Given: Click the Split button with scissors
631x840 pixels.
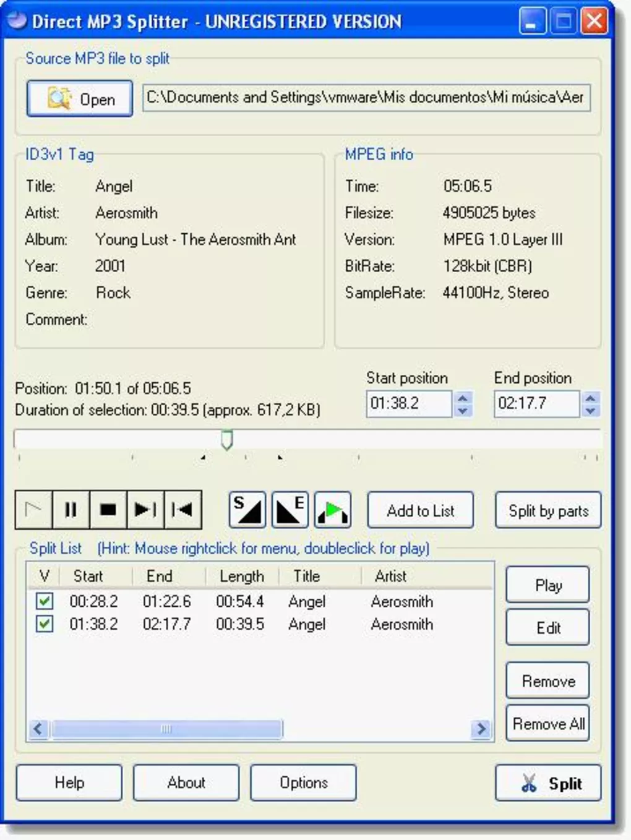Looking at the screenshot, I should coord(548,783).
